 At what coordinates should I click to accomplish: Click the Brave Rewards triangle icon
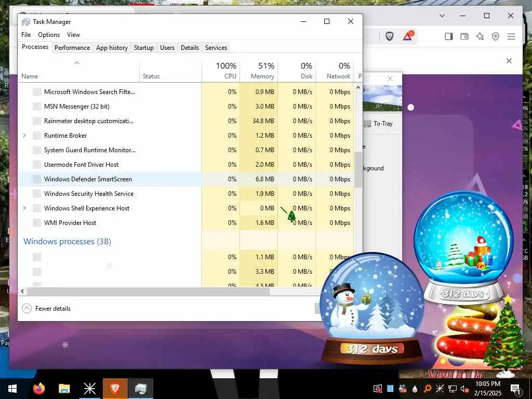pos(408,36)
